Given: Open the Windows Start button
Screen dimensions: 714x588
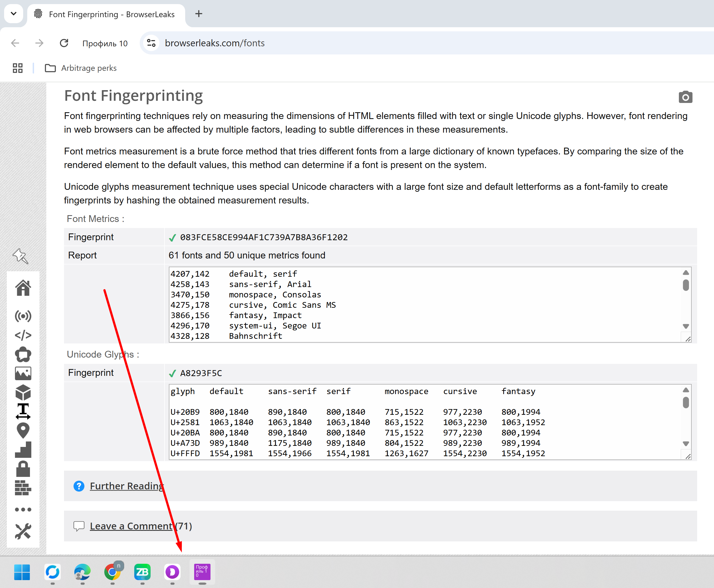Looking at the screenshot, I should pos(22,572).
